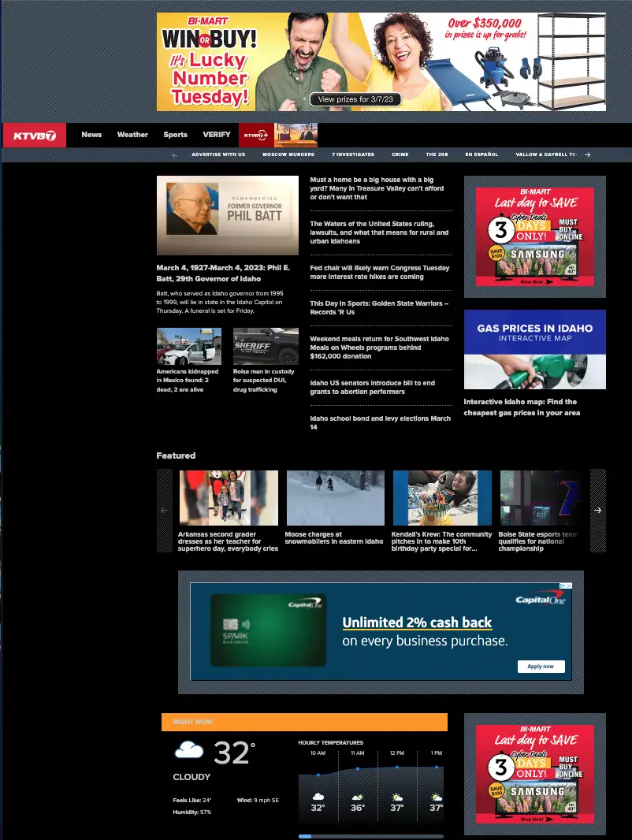Open Moose charges at snowmobilers headline
The height and width of the screenshot is (840, 632).
pos(333,538)
